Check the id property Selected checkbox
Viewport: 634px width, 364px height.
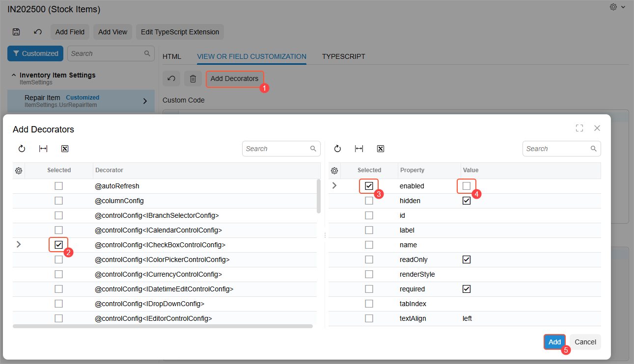tap(369, 215)
